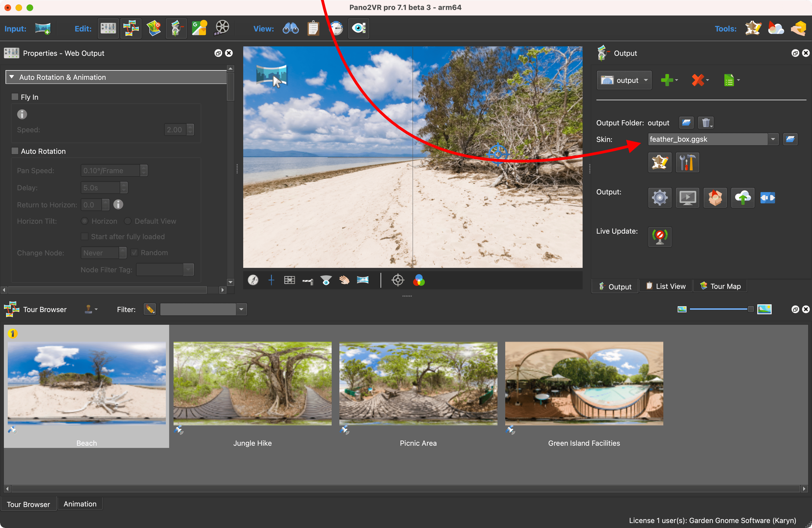Open the Skin feather_box.ggsk dropdown
Image resolution: width=812 pixels, height=528 pixels.
point(773,139)
